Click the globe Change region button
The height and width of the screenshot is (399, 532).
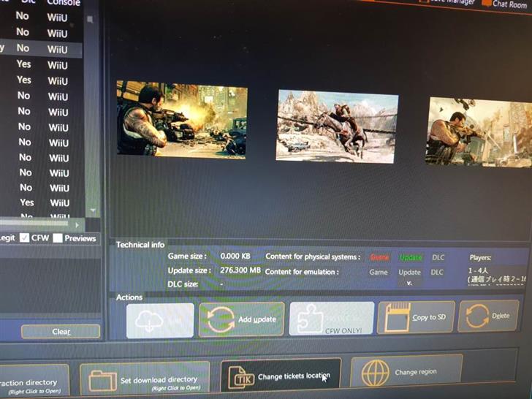(406, 371)
